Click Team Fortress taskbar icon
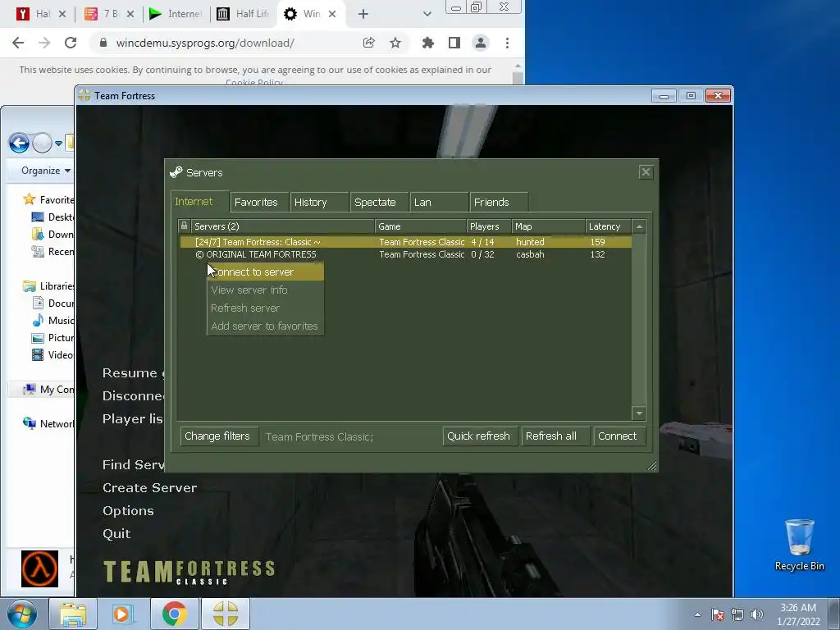 225,614
